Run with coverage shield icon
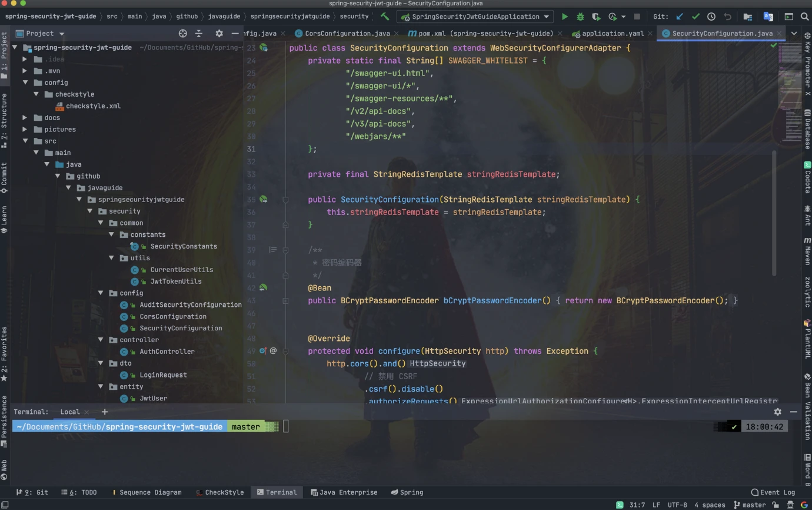This screenshot has height=510, width=812. pyautogui.click(x=596, y=16)
